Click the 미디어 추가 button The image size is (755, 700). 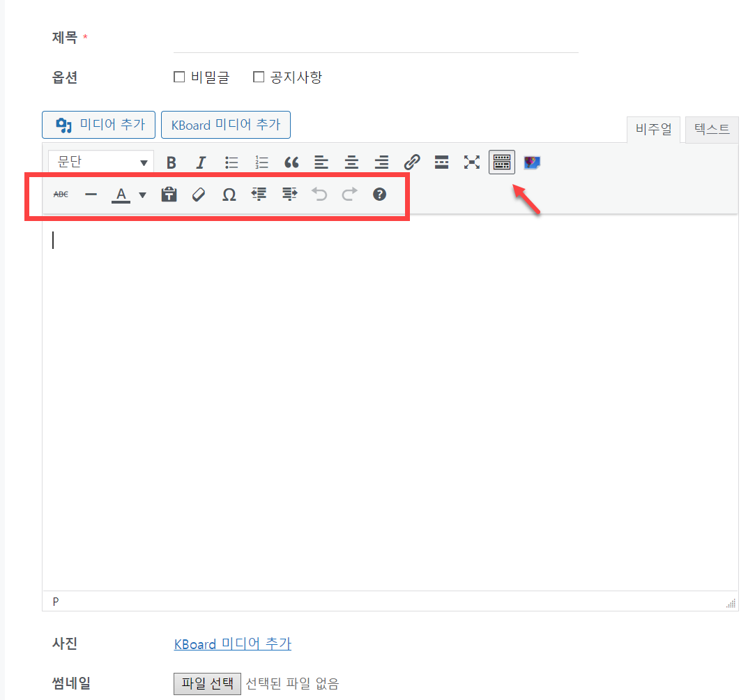(x=98, y=124)
